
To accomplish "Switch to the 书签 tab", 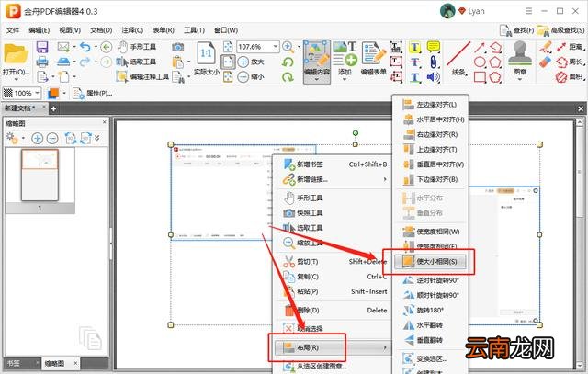I will click(x=14, y=363).
